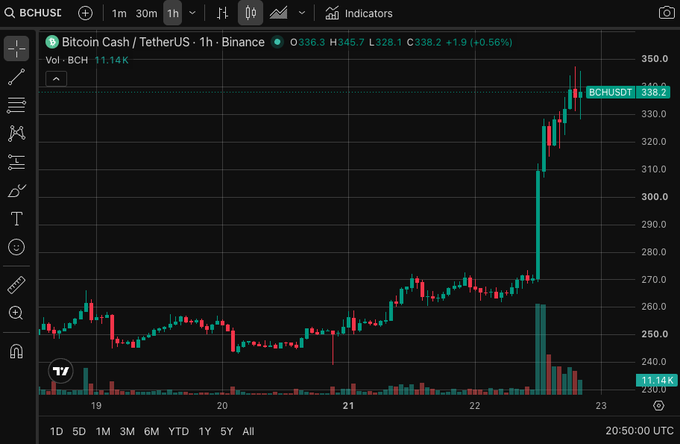Screen dimensions: 680x444
Task: Show All available data range
Action: [248, 431]
